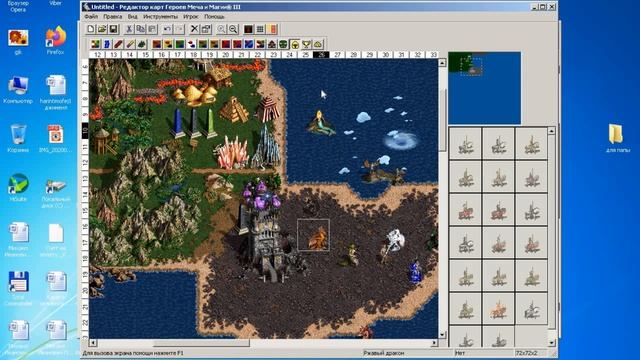This screenshot has height=360, width=640.
Task: Toggle the underground level view
Action: (248, 29)
